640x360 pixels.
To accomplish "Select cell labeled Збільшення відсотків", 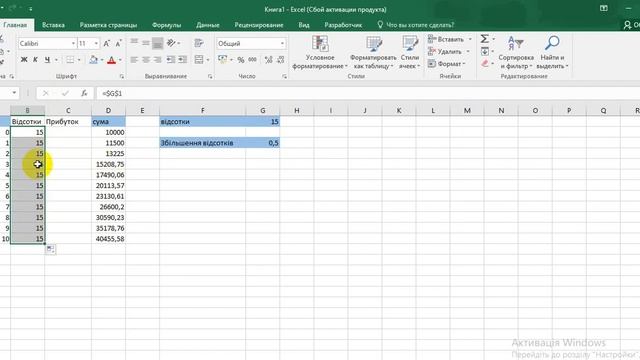I will pyautogui.click(x=202, y=143).
